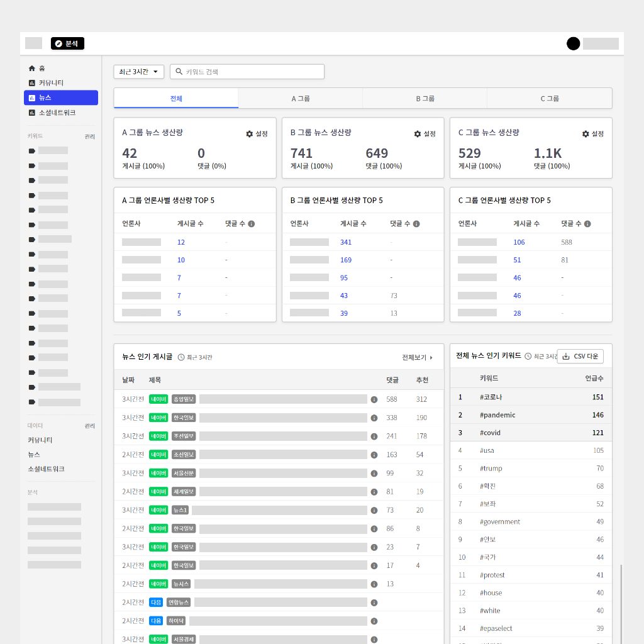Click the info icon on the 연합뉴스 row
The width and height of the screenshot is (644, 644).
[374, 602]
